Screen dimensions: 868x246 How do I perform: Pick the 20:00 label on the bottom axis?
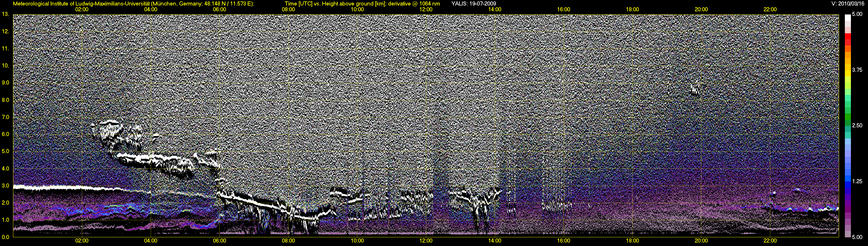point(701,241)
